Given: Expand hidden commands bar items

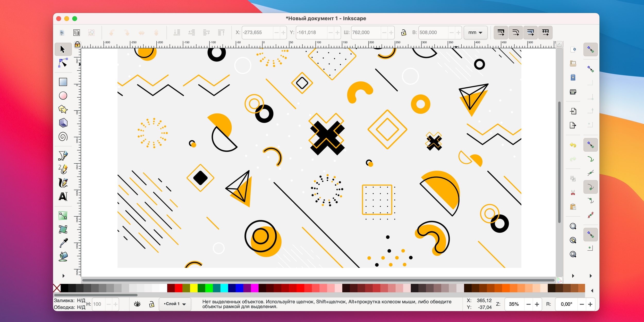Looking at the screenshot, I should point(573,276).
